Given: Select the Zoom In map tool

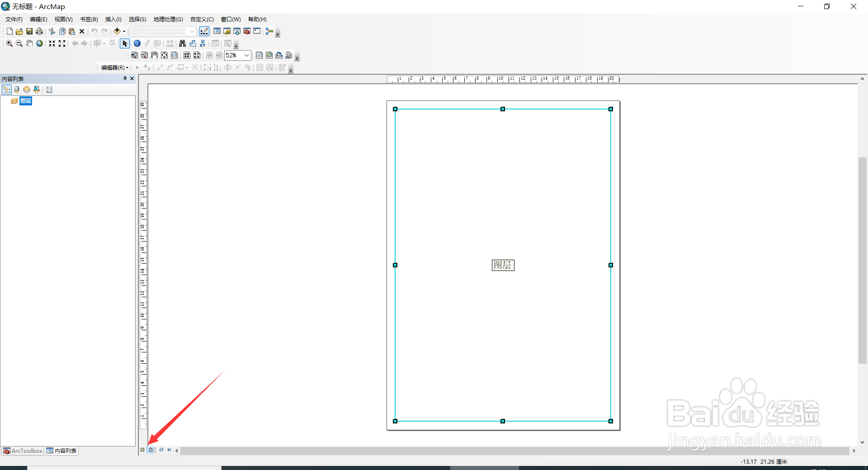Looking at the screenshot, I should 9,43.
